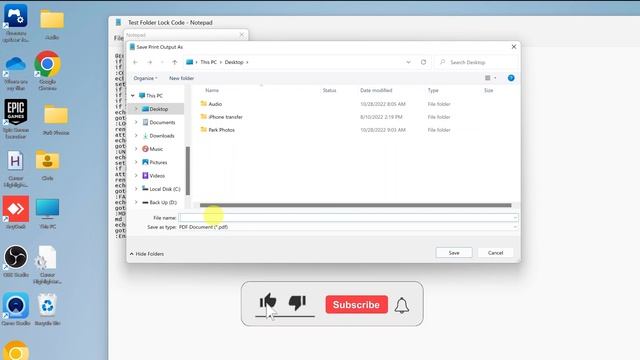Click the navigation pane vertical scrollbar
This screenshot has height=360, width=640.
[x=188, y=171]
